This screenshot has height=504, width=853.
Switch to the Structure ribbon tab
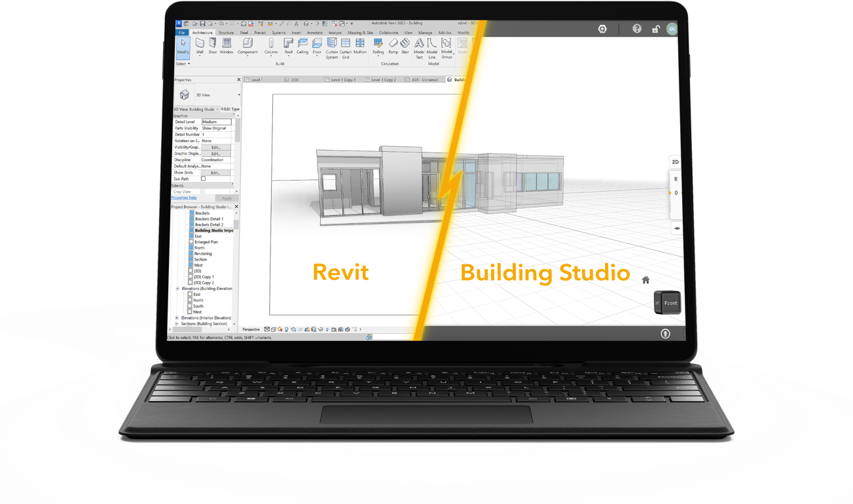(226, 33)
